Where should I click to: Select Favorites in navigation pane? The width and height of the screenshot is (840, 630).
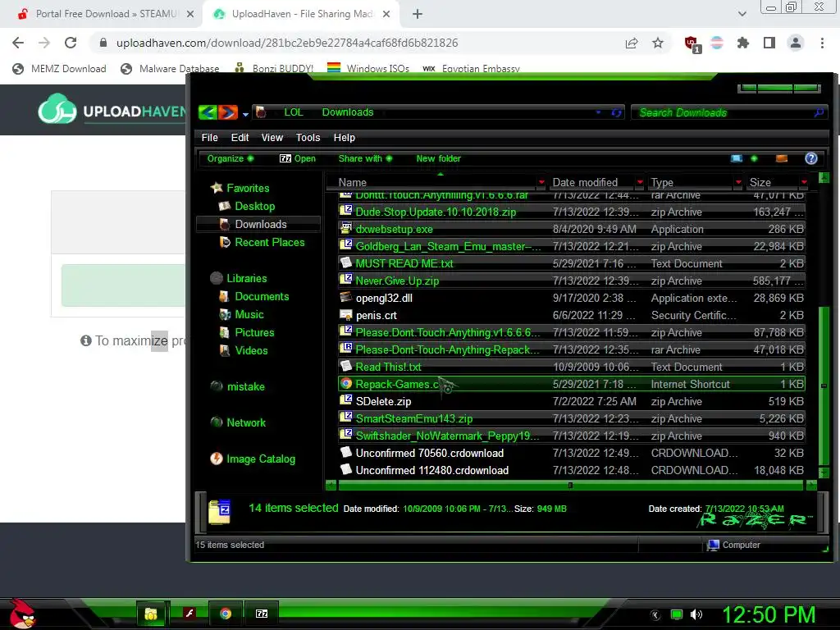pyautogui.click(x=248, y=188)
